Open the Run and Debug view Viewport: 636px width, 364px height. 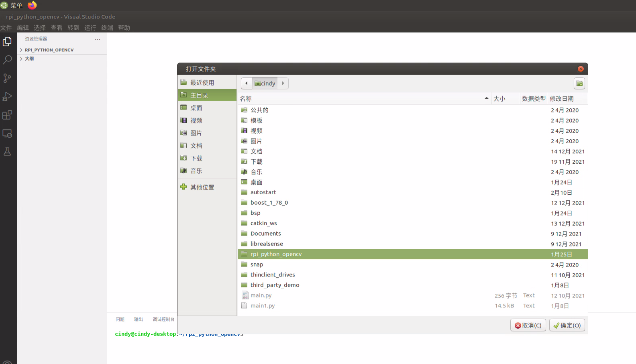7,97
